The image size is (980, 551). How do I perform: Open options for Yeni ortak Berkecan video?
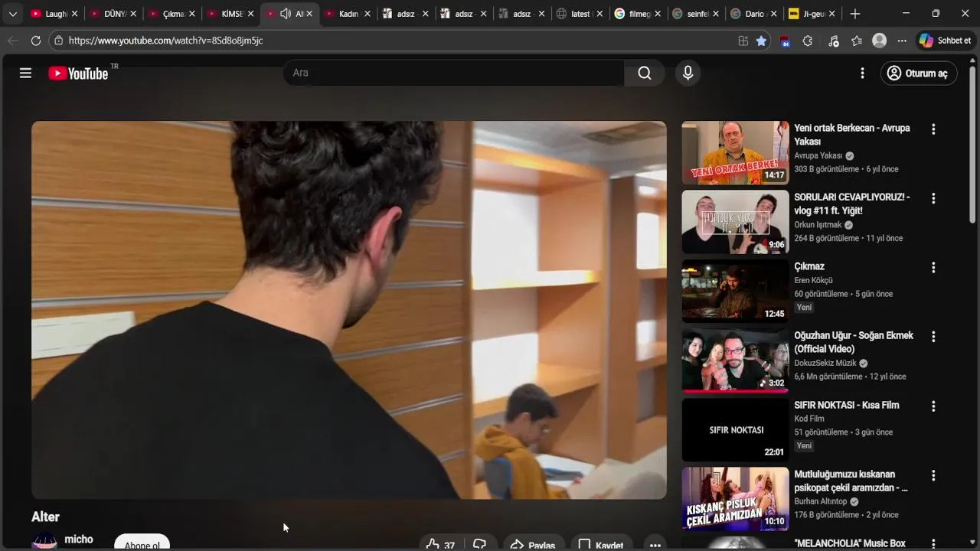pyautogui.click(x=933, y=129)
